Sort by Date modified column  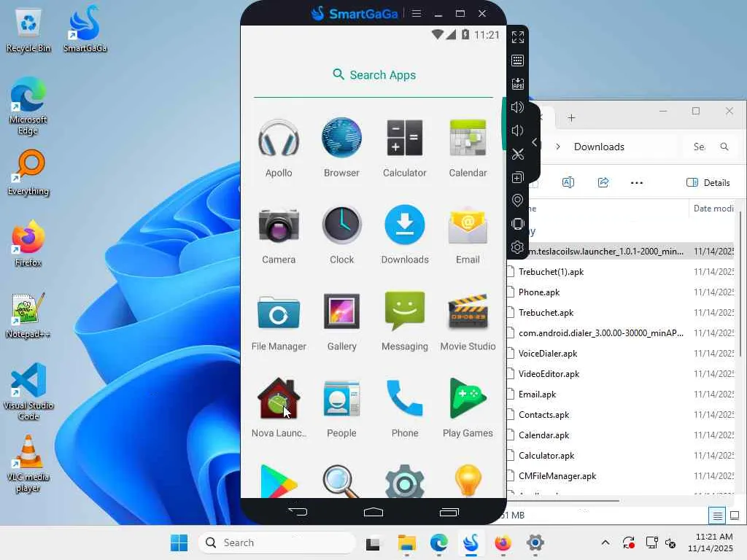713,208
